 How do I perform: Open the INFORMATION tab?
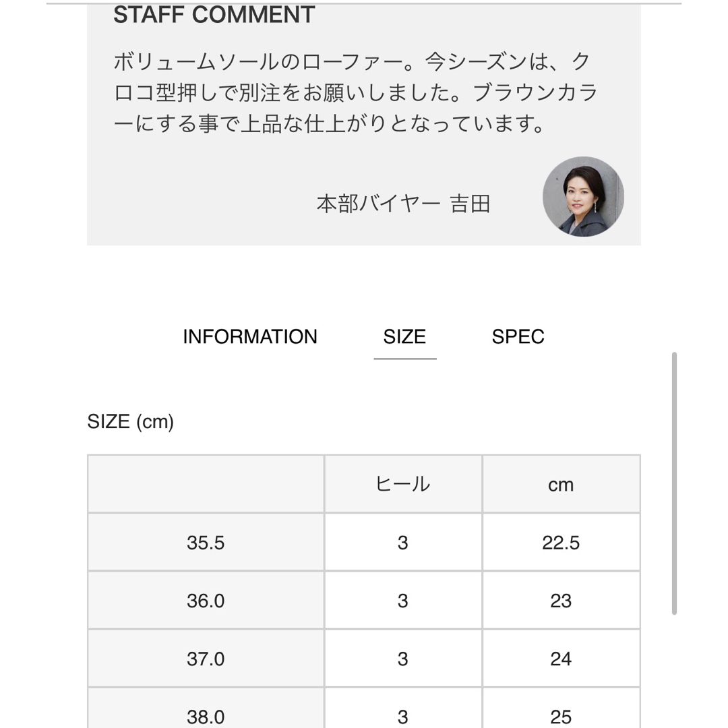[x=250, y=336]
